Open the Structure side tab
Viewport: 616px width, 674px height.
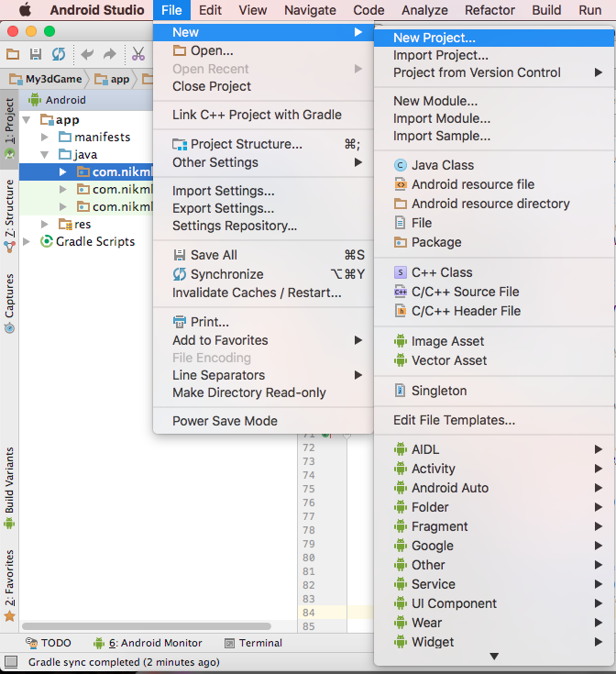pos(9,215)
